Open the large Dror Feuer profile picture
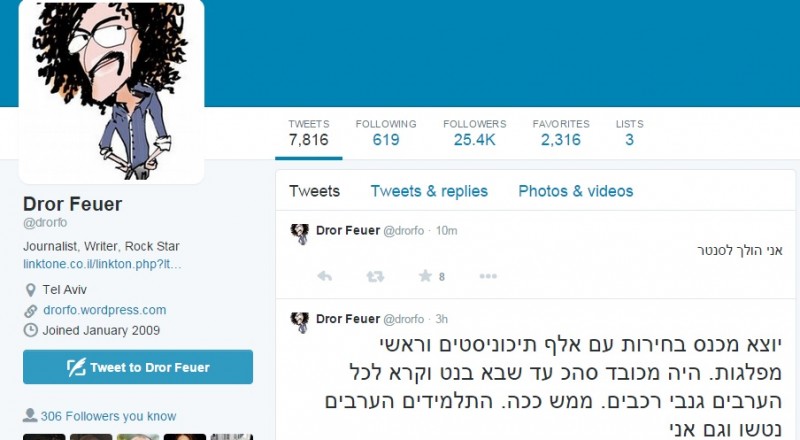 click(x=112, y=89)
